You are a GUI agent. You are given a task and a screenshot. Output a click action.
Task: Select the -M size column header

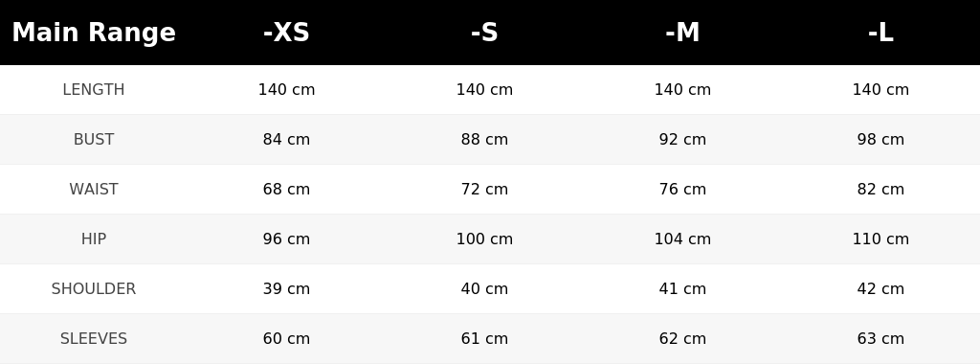click(682, 33)
